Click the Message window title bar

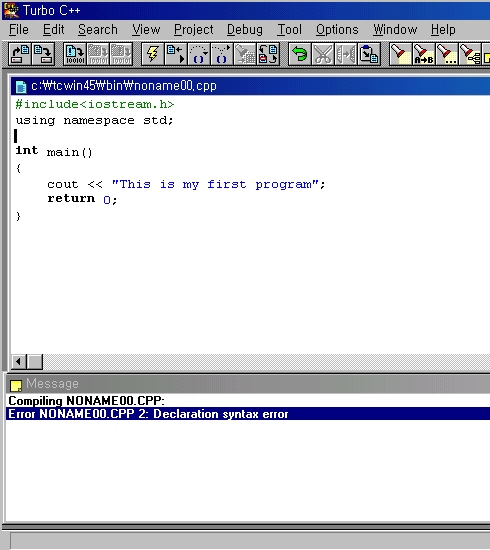click(248, 384)
